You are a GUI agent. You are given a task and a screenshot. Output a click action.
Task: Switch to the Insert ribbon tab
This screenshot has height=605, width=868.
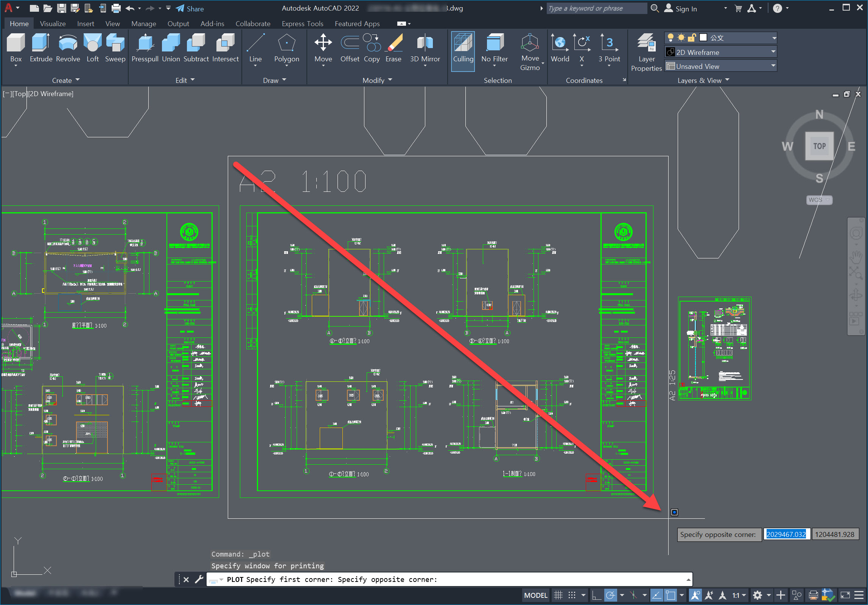click(x=85, y=23)
